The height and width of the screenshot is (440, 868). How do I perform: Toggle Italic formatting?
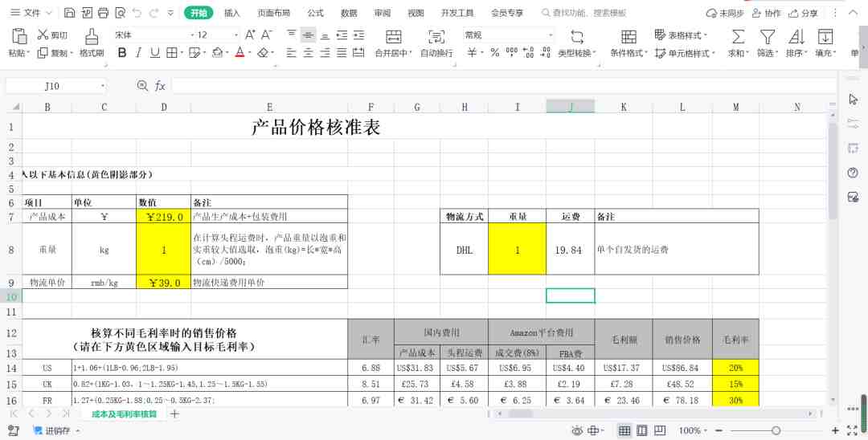pos(138,53)
